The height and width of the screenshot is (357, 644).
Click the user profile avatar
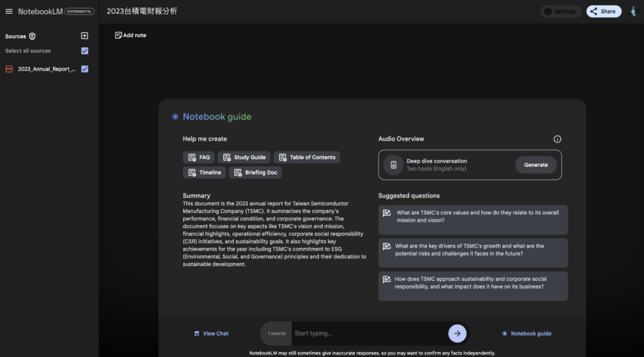pyautogui.click(x=633, y=11)
